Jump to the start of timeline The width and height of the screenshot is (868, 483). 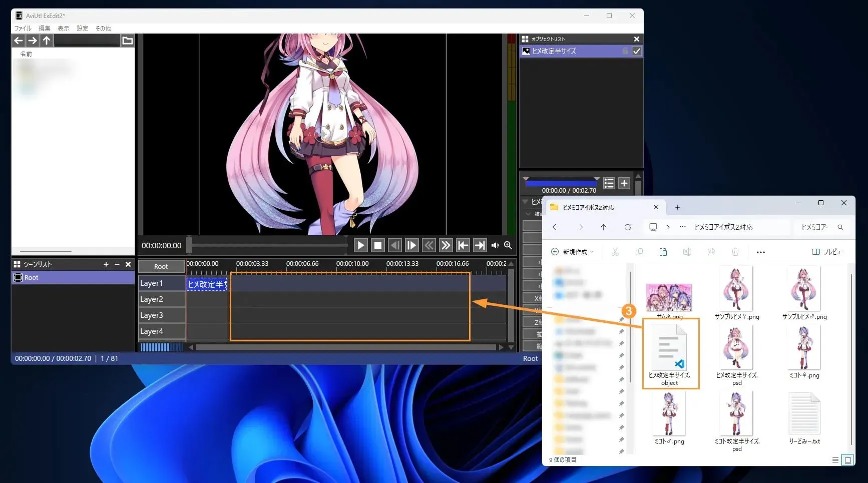coord(463,245)
